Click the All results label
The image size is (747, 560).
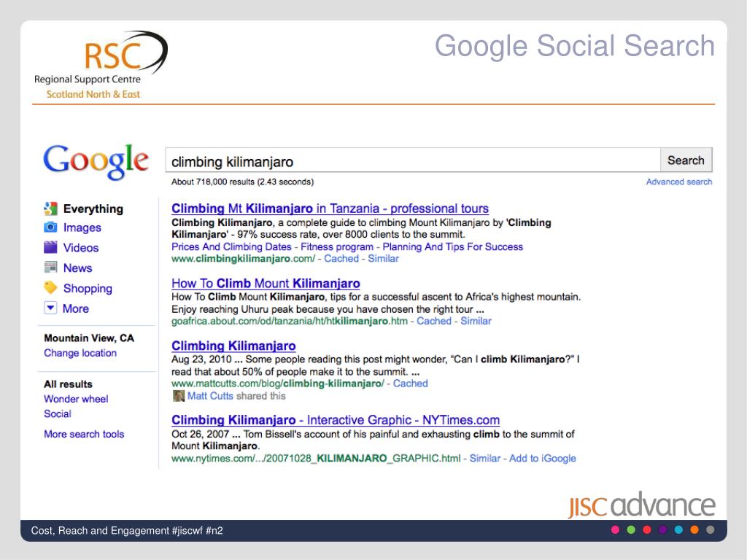click(x=68, y=384)
